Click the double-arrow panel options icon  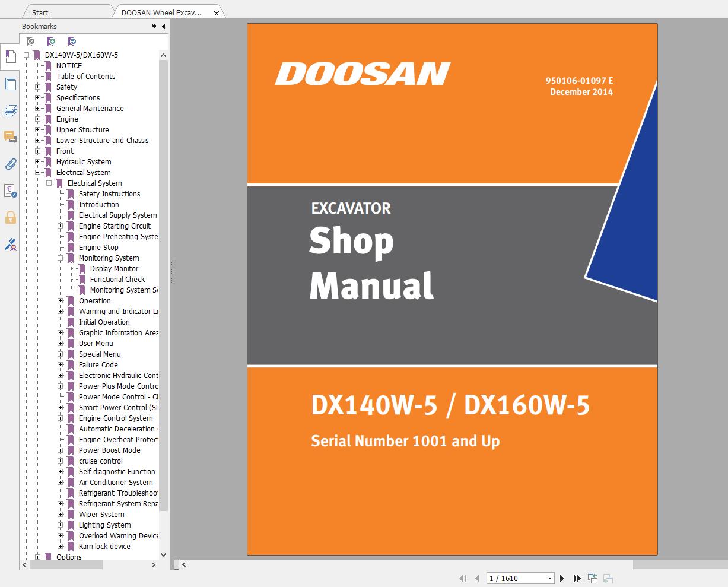pos(154,26)
